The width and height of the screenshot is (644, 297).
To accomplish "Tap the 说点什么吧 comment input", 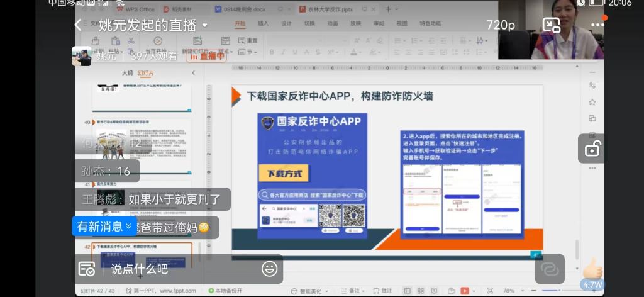I will 182,269.
